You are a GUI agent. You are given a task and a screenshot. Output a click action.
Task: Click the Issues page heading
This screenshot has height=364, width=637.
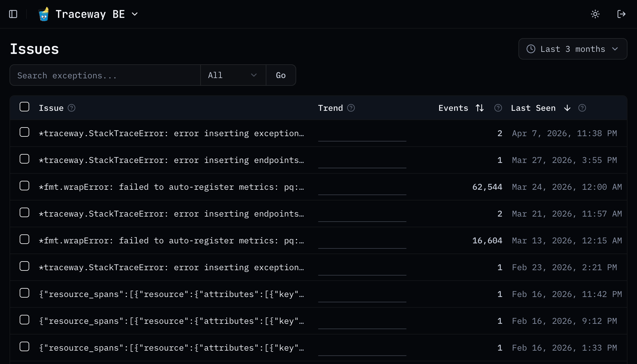[35, 49]
